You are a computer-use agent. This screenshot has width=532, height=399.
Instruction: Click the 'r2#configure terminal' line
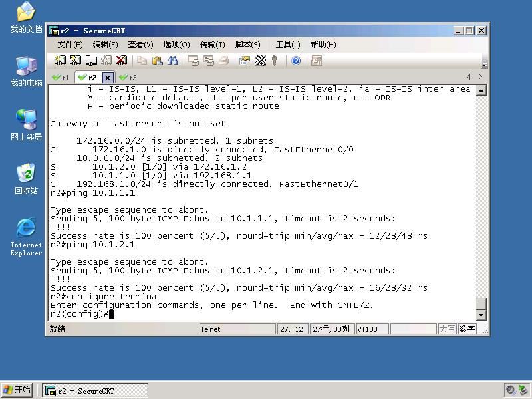[106, 297]
